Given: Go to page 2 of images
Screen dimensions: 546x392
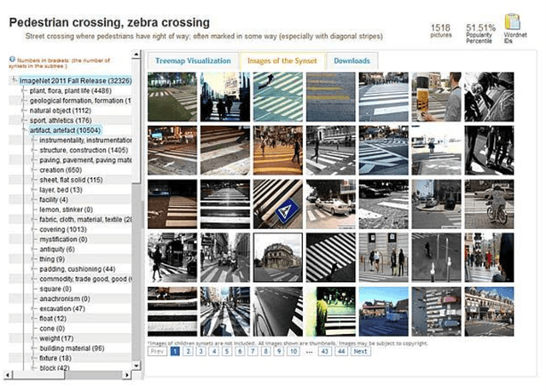Looking at the screenshot, I should [x=188, y=351].
